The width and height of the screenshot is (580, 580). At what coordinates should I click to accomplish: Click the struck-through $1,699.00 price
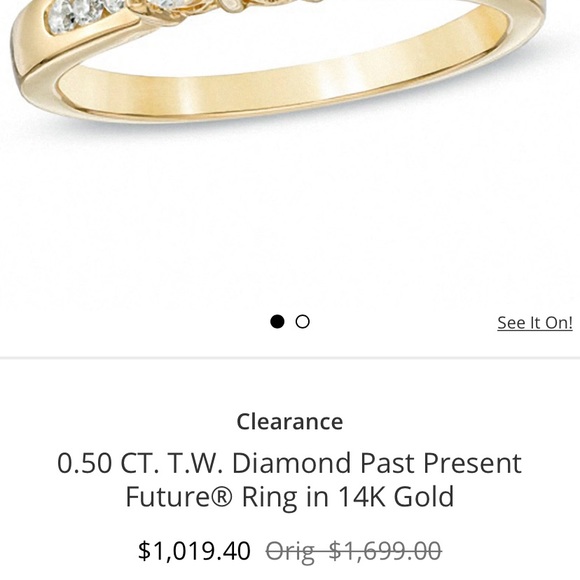pyautogui.click(x=385, y=551)
